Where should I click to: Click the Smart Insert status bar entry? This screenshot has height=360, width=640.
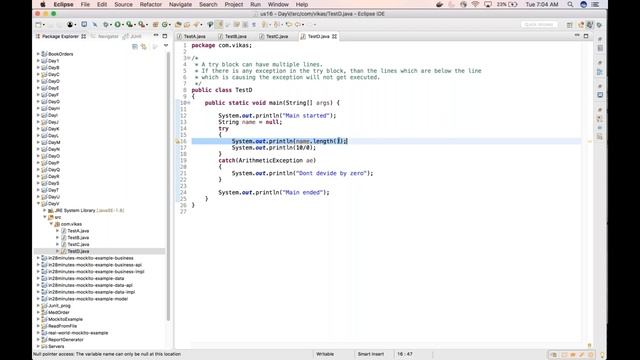(371, 354)
